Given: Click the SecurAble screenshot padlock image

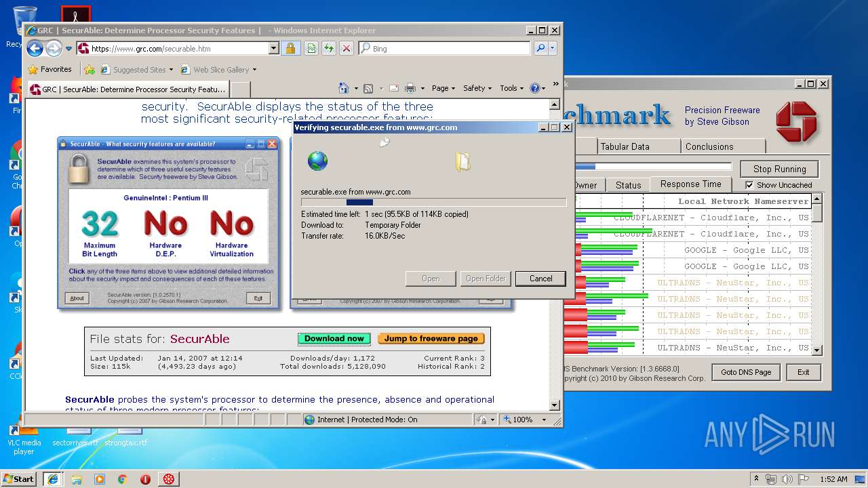Looking at the screenshot, I should pos(80,168).
